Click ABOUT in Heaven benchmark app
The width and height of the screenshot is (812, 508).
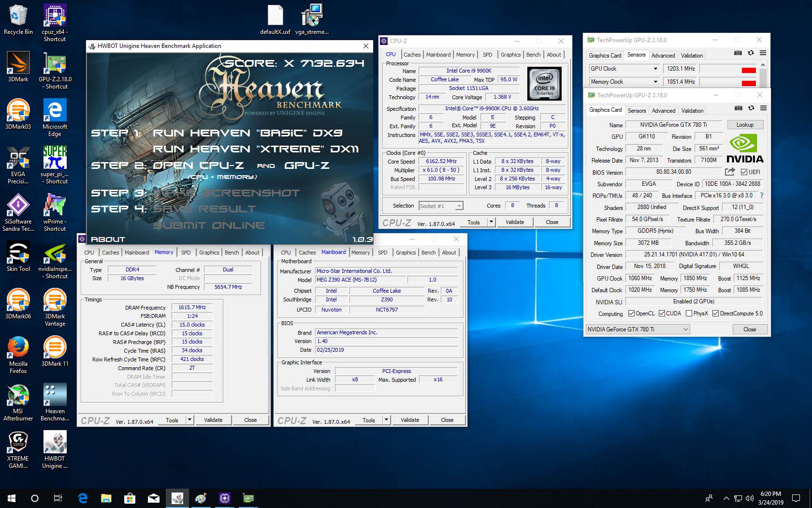(x=108, y=239)
